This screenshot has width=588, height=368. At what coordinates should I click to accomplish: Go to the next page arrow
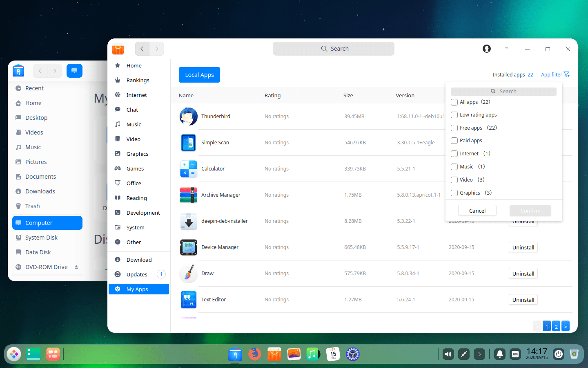[566, 326]
